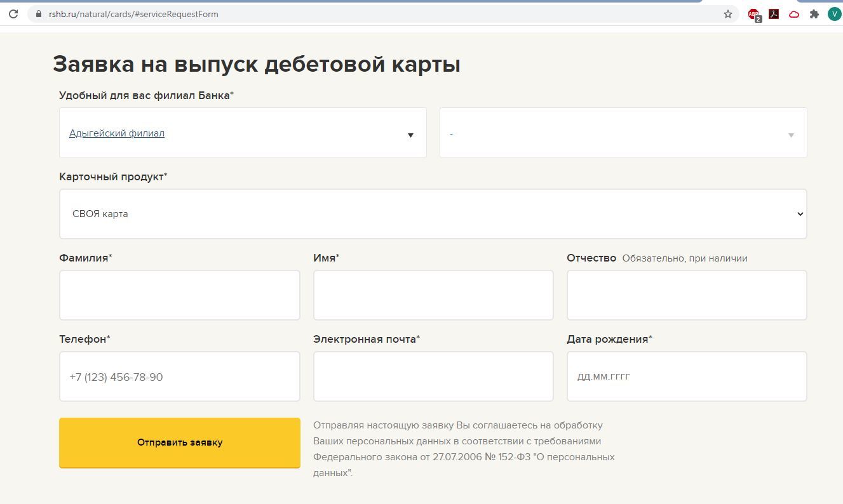Screen dimensions: 843x504
Task: Open the green V profile avatar
Action: tap(834, 14)
